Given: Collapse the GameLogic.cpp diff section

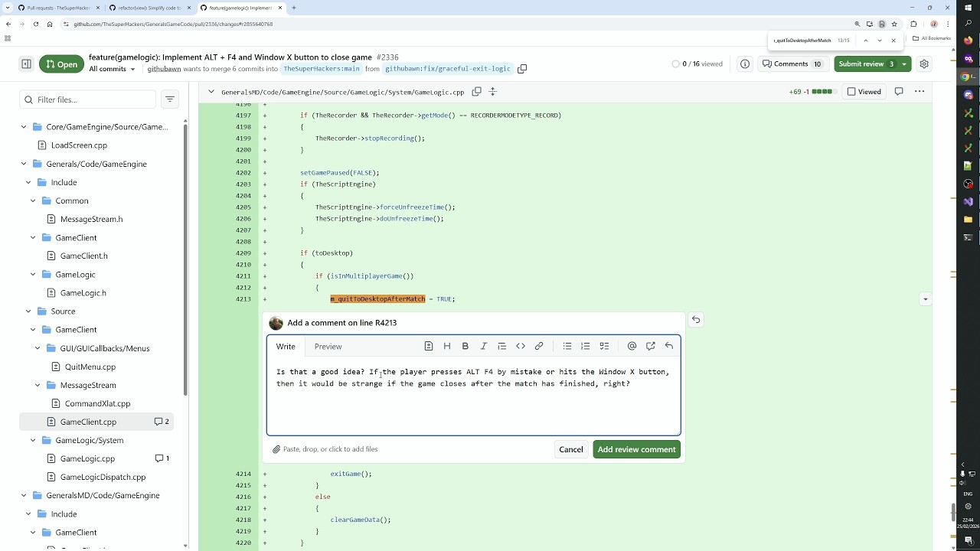Looking at the screenshot, I should point(211,92).
